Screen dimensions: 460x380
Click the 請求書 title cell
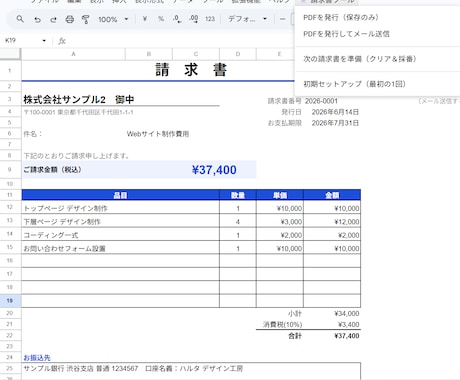tap(191, 70)
